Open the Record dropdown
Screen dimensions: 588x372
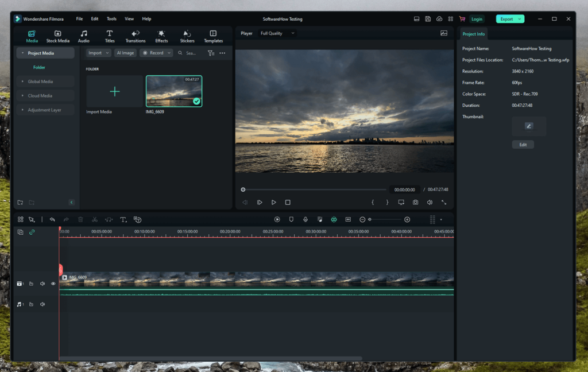[x=156, y=53]
